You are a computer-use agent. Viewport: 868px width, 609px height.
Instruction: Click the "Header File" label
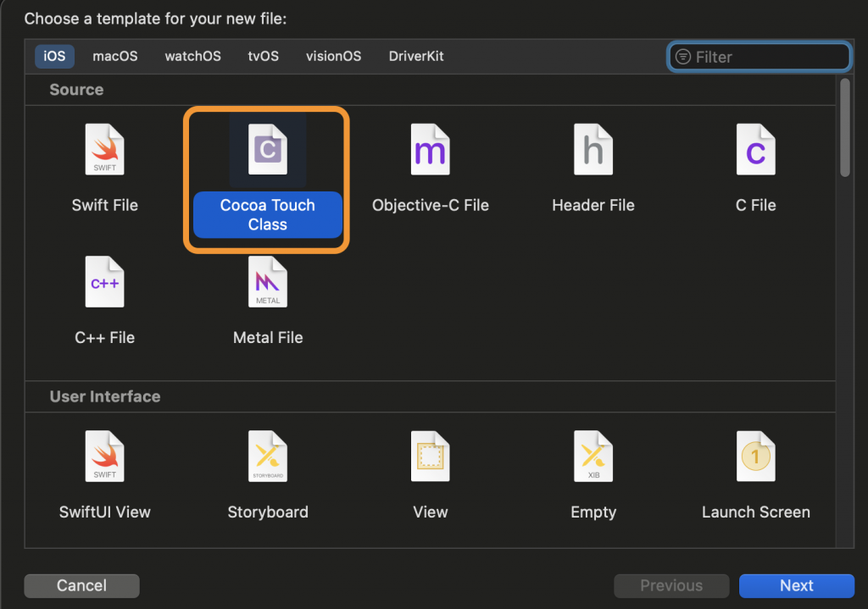593,205
